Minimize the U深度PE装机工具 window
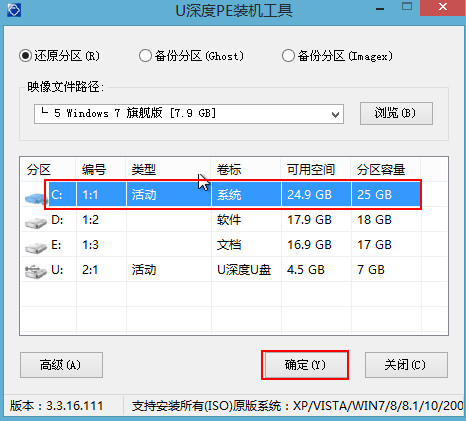Image resolution: width=466 pixels, height=421 pixels. (x=380, y=9)
